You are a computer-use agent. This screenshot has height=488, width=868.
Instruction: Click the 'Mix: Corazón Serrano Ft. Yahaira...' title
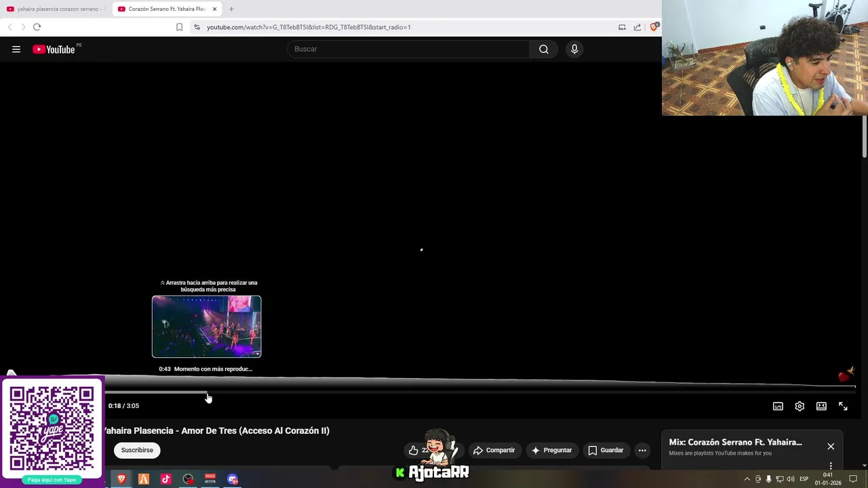pos(735,442)
